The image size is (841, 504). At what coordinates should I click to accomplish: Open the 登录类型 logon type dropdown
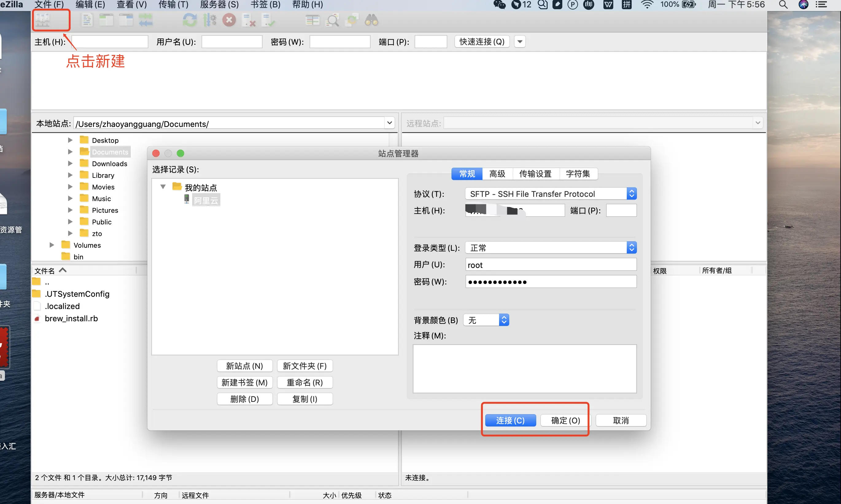pos(550,248)
